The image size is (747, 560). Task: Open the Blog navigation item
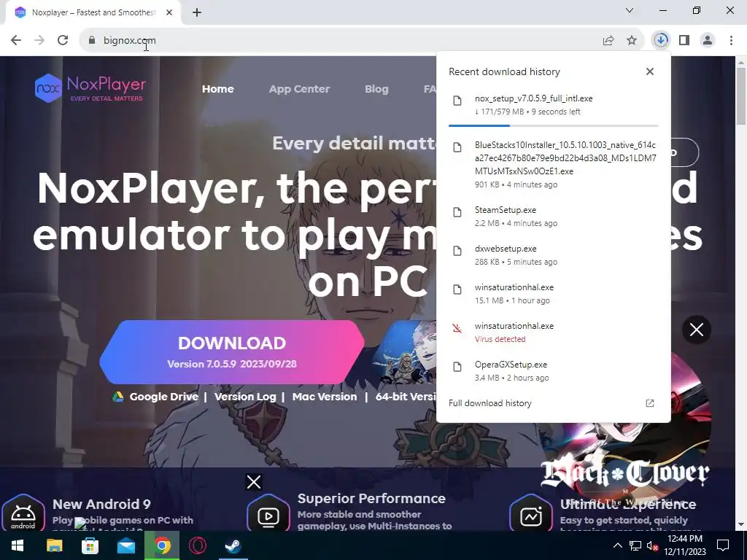coord(376,89)
